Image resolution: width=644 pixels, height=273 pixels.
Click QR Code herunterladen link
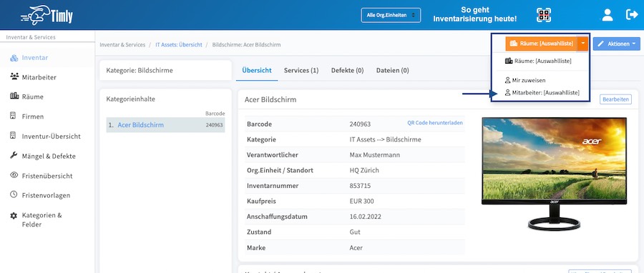click(x=435, y=122)
